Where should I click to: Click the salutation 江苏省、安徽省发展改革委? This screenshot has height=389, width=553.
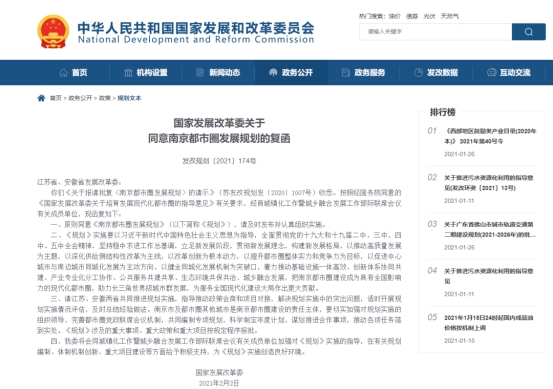[x=79, y=182]
